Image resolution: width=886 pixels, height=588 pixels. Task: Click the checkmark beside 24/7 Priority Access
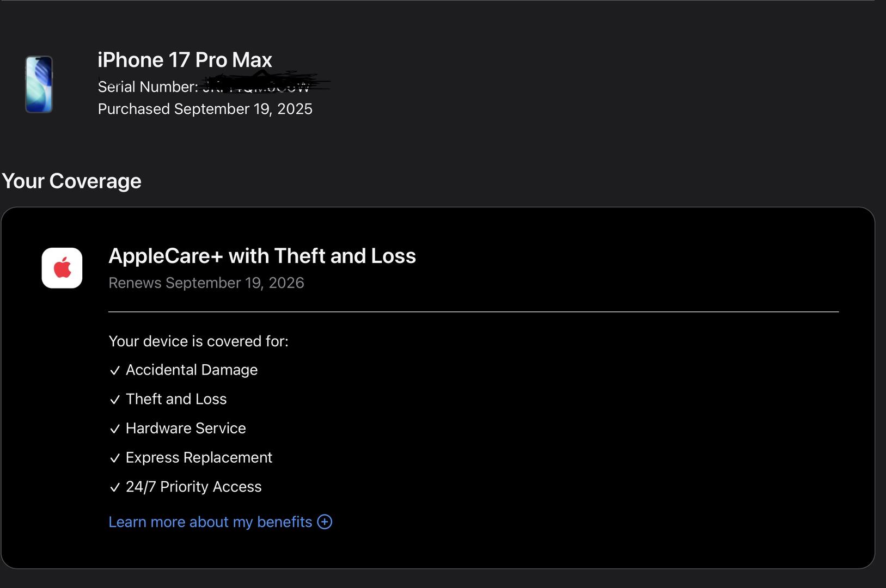tap(114, 487)
